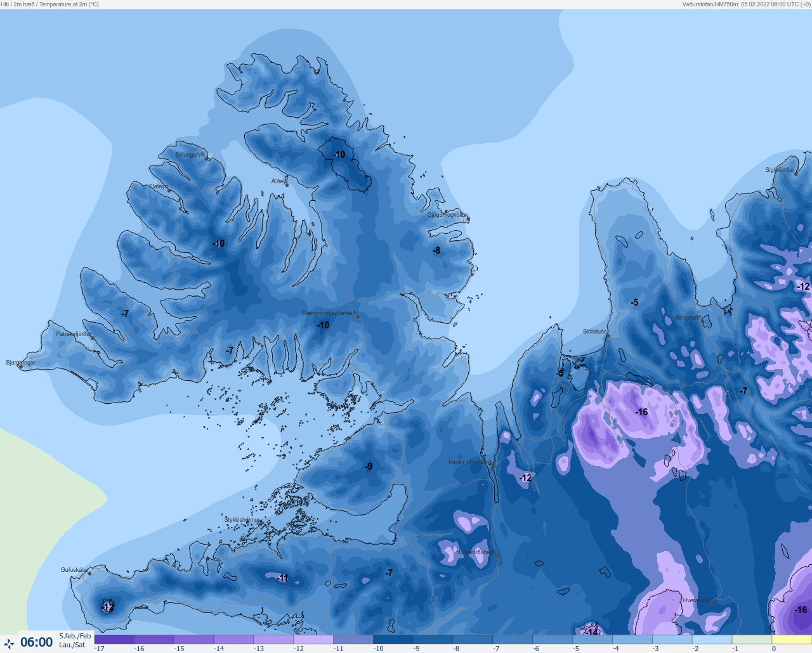Click the Æðey station label

[278, 181]
